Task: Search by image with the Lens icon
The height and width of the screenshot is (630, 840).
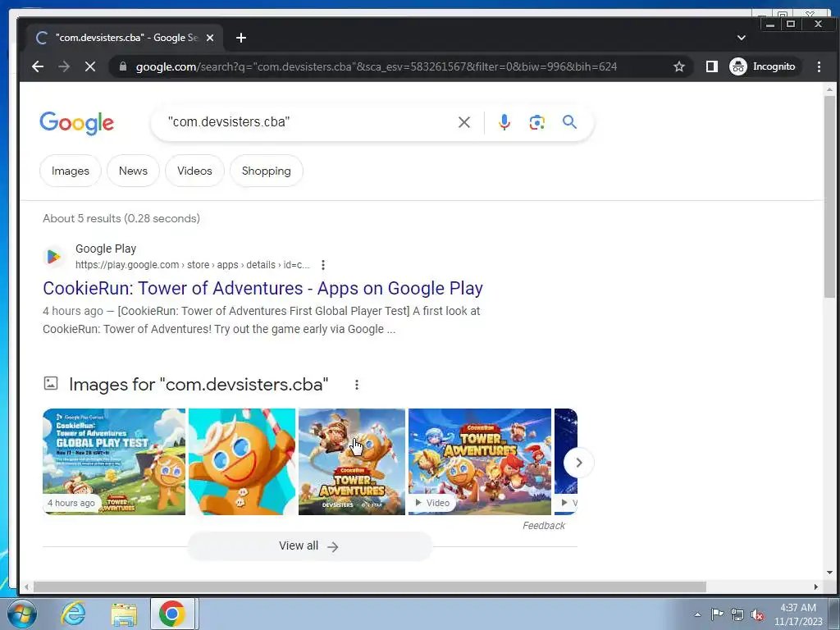Action: click(536, 122)
